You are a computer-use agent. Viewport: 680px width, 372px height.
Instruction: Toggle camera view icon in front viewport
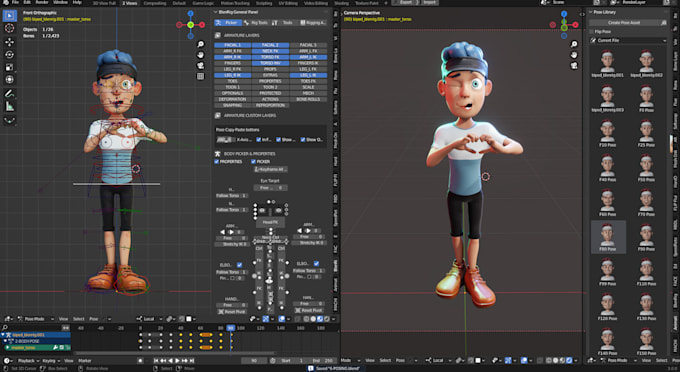[200, 65]
